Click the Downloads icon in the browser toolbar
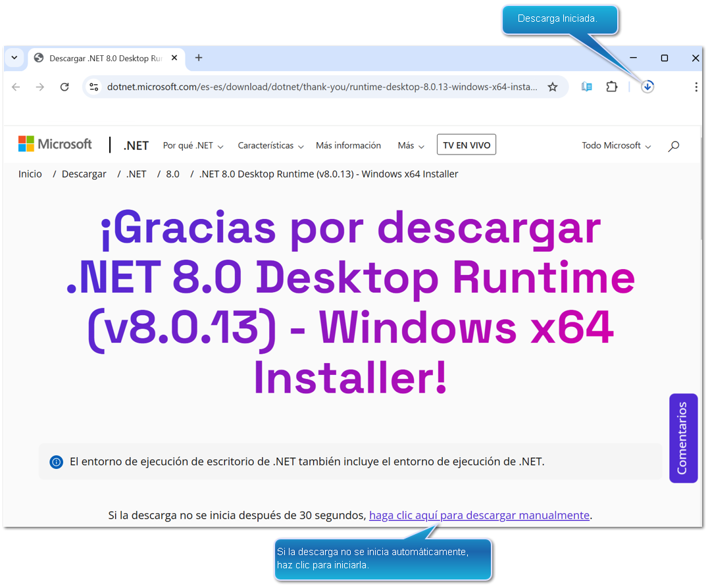The width and height of the screenshot is (708, 588). (647, 86)
